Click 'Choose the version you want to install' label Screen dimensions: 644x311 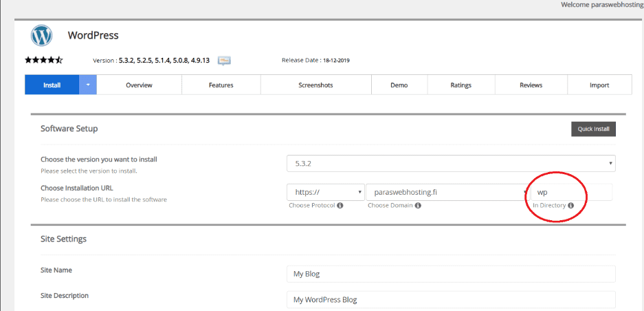[x=99, y=159]
